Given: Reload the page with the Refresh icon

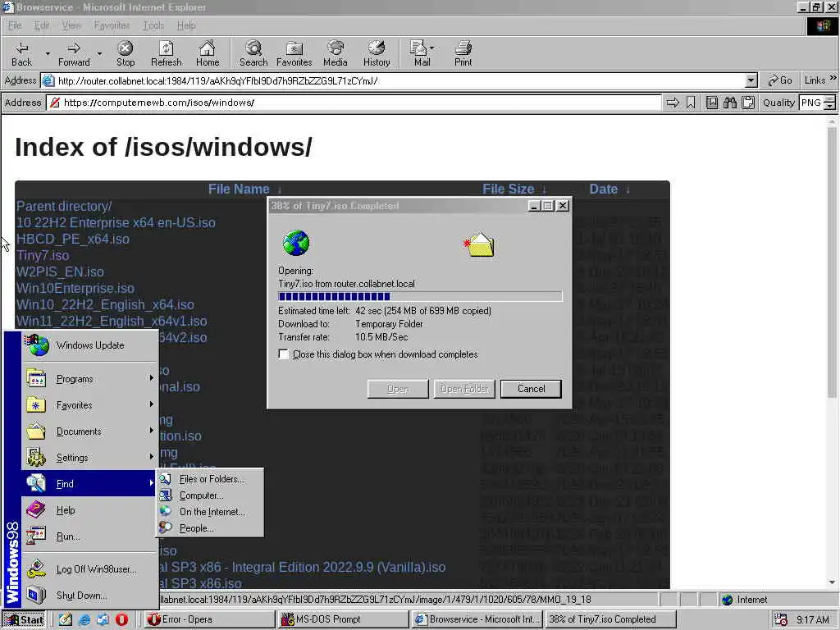Looking at the screenshot, I should click(x=166, y=48).
